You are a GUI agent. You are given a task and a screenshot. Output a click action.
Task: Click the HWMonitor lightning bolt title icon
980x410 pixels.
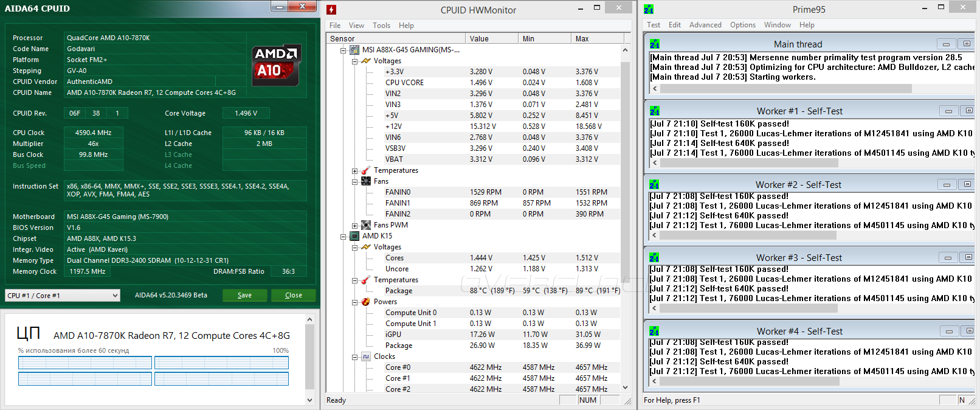click(x=331, y=10)
